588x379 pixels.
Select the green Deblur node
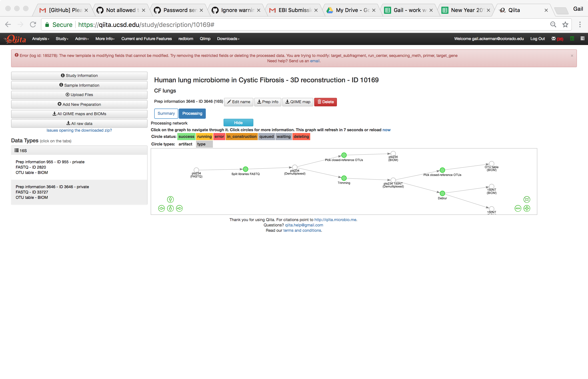pyautogui.click(x=442, y=193)
